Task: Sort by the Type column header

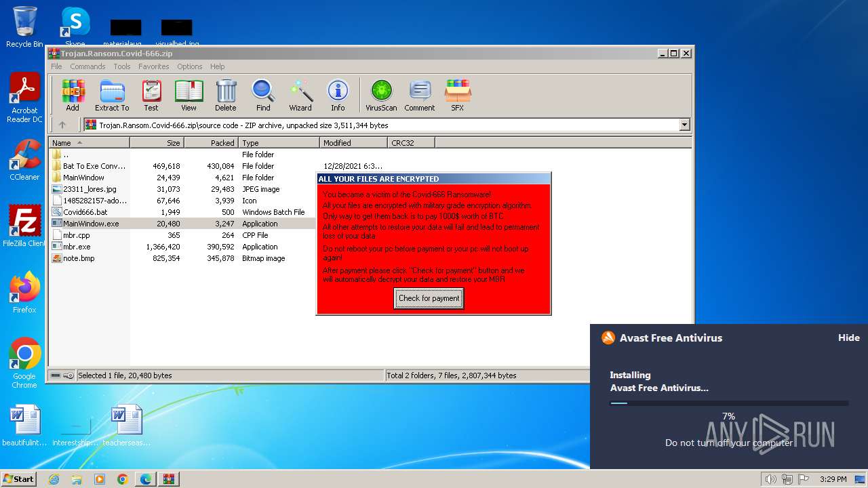Action: [x=279, y=143]
